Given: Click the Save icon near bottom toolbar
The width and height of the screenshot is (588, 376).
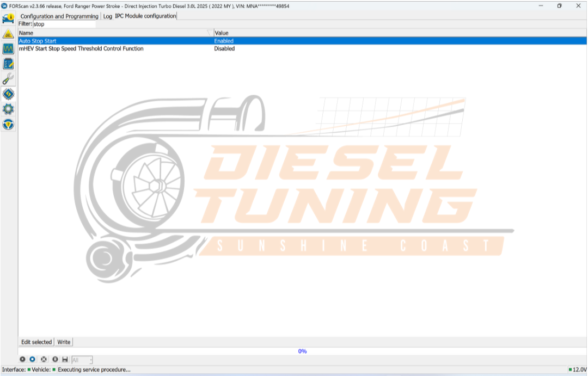Looking at the screenshot, I should click(65, 359).
